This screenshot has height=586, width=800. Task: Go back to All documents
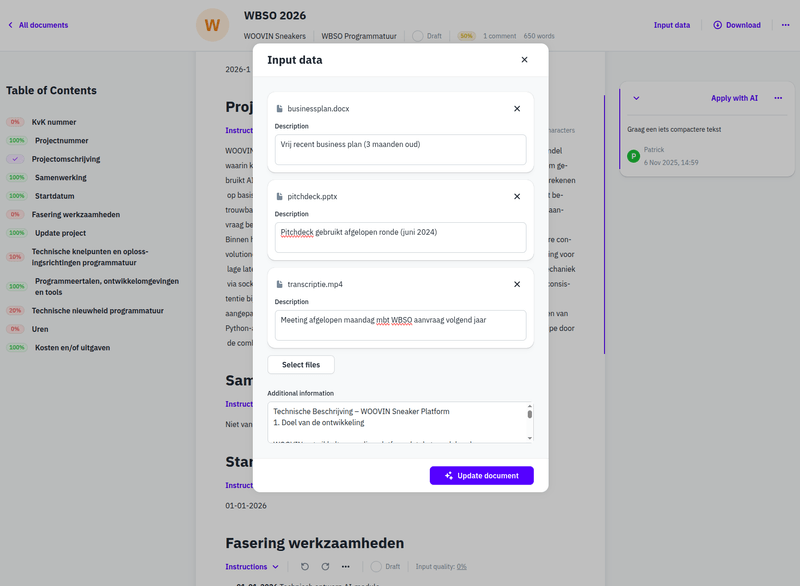tap(38, 25)
